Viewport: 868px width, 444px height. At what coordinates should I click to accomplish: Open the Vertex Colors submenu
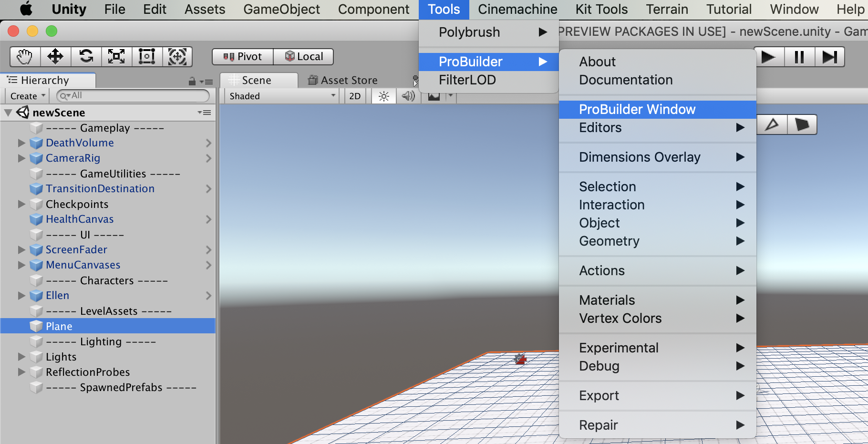tap(658, 319)
